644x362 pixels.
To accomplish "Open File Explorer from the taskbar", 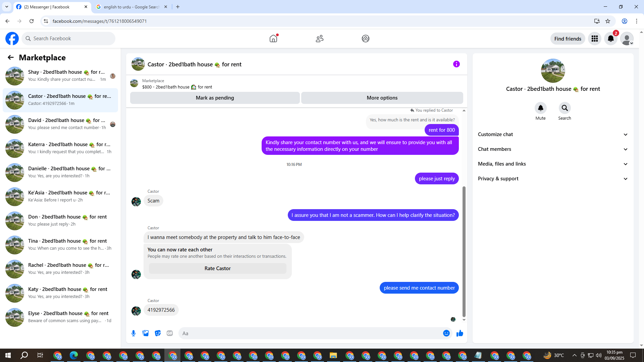I will tap(333, 355).
